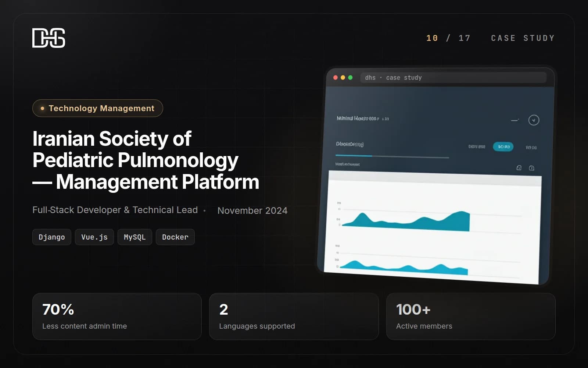Click the "10 / 17" slide counter
Viewport: 588px width, 368px height.
click(x=448, y=38)
